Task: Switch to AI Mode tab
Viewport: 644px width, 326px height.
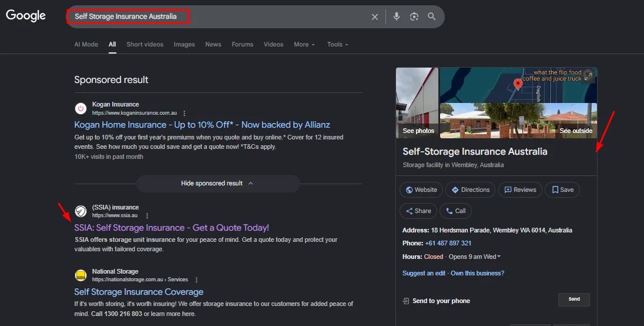Action: (x=86, y=45)
